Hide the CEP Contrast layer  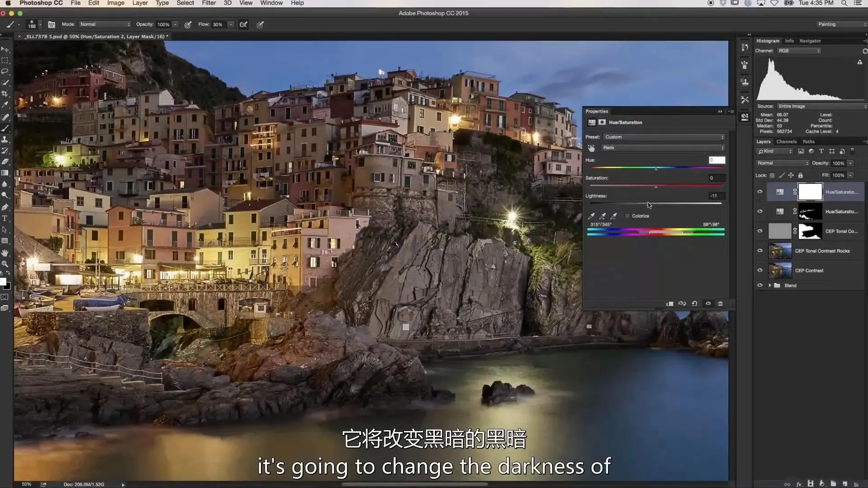tap(759, 270)
